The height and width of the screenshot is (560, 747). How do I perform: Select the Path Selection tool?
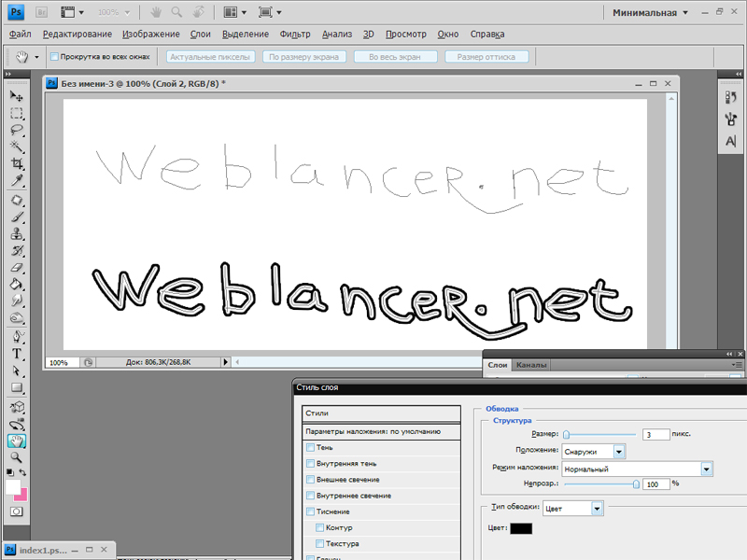[17, 371]
